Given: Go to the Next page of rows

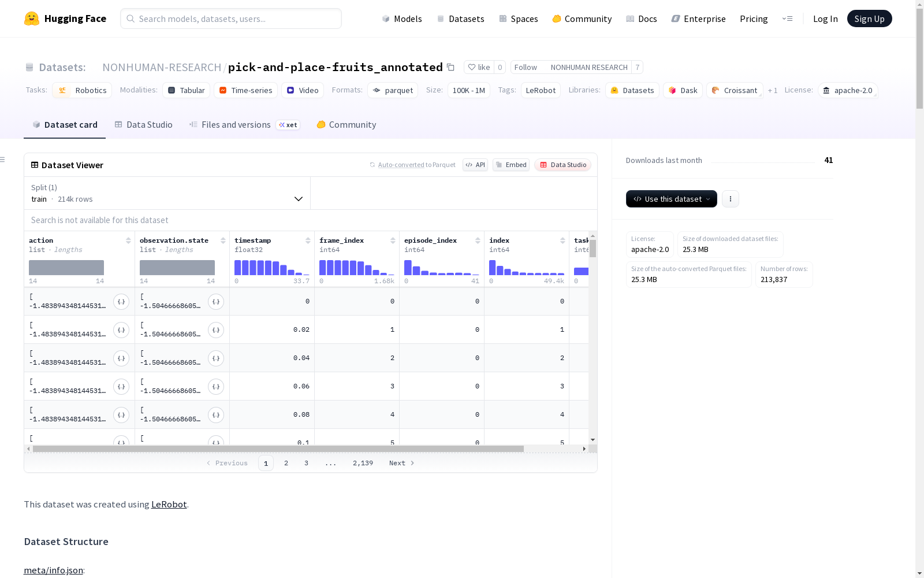Looking at the screenshot, I should 402,463.
